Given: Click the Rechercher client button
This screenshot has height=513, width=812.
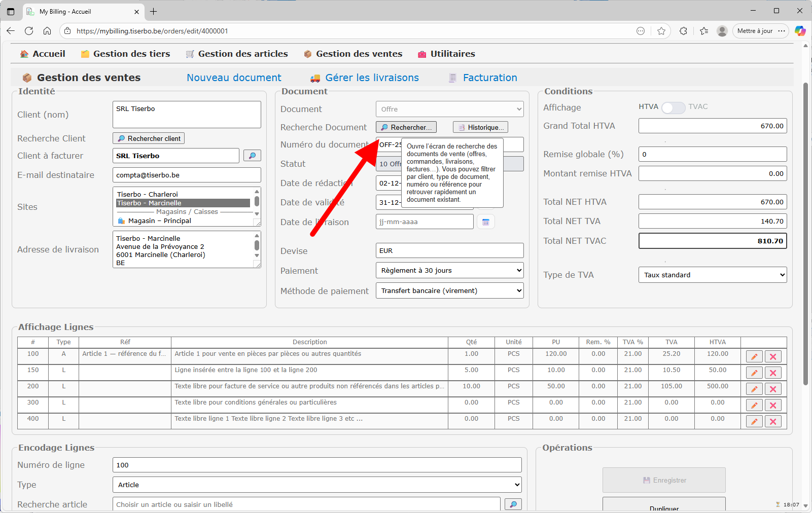Looking at the screenshot, I should click(149, 138).
